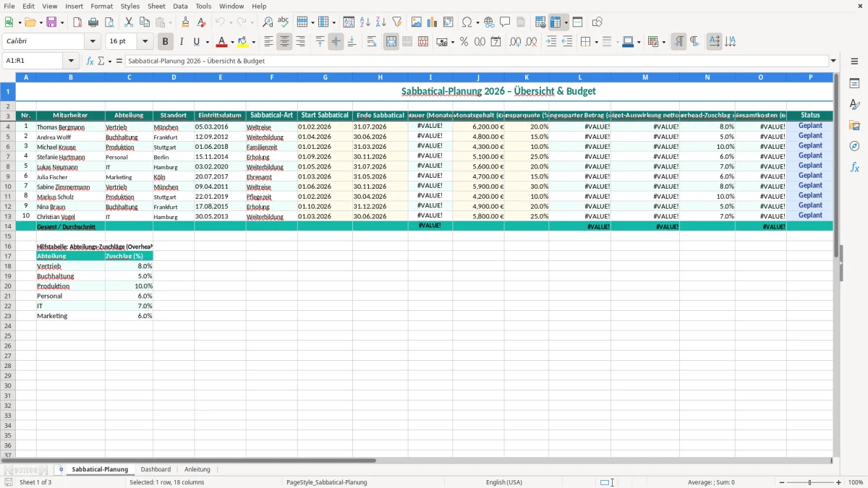Open the Sheet menu
Viewport: 868px width, 488px height.
pos(156,6)
